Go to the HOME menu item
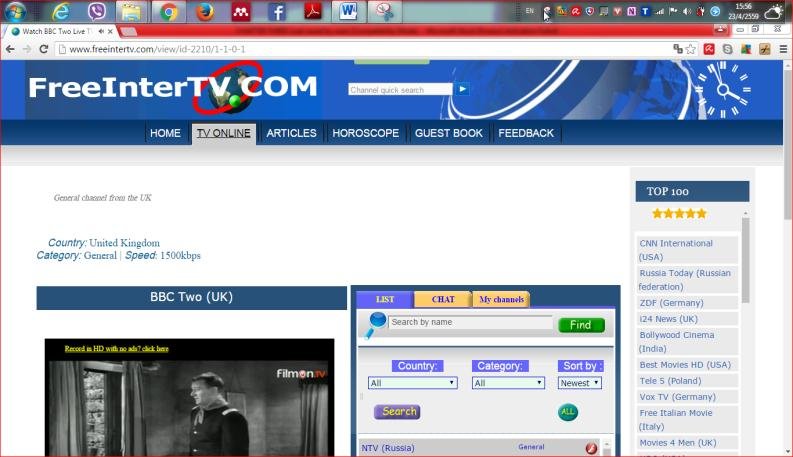The width and height of the screenshot is (793, 457). tap(165, 133)
